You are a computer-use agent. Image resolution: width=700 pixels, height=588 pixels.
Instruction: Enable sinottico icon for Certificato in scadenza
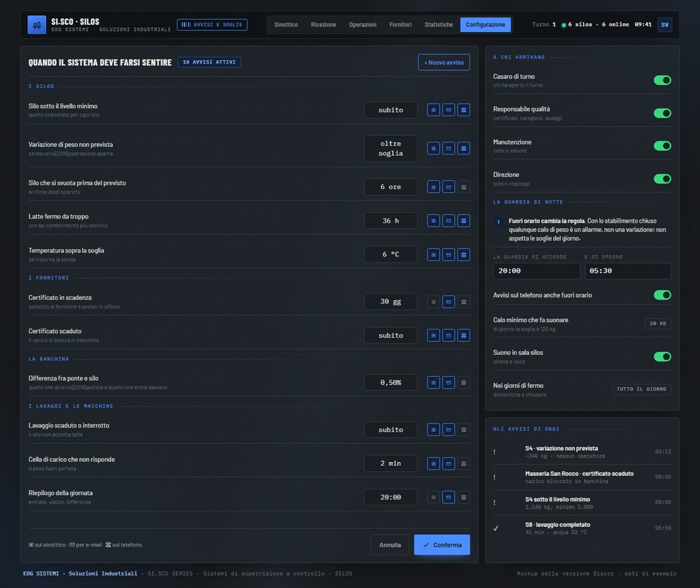(x=433, y=302)
